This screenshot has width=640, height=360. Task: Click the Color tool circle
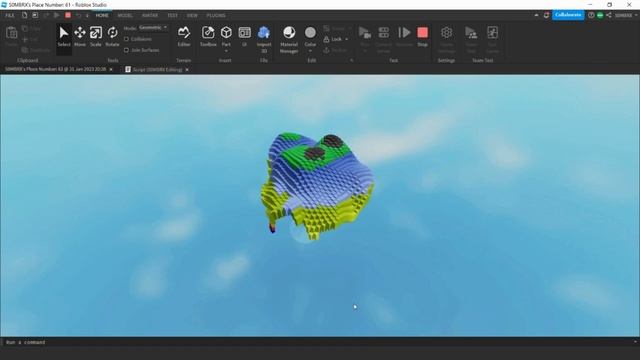coord(310,32)
